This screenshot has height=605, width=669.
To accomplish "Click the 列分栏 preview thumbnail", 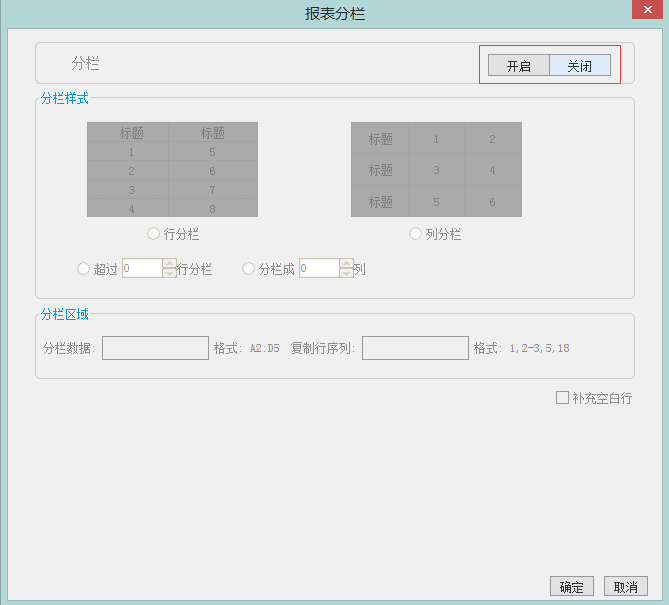I will coord(436,169).
